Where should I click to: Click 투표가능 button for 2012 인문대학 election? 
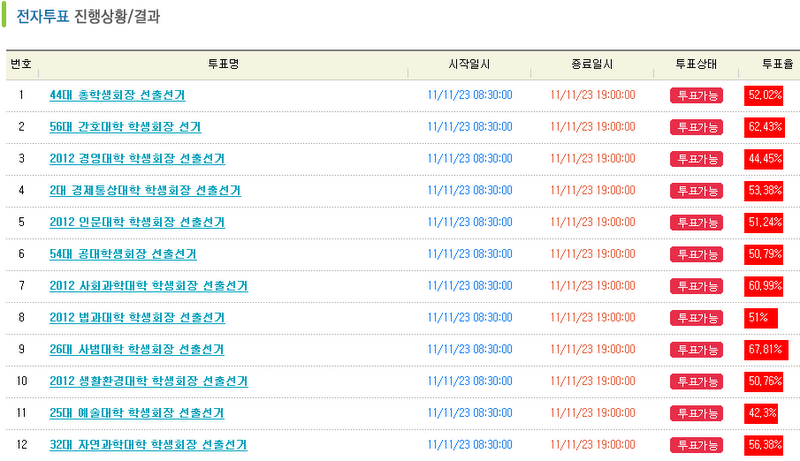coord(696,222)
